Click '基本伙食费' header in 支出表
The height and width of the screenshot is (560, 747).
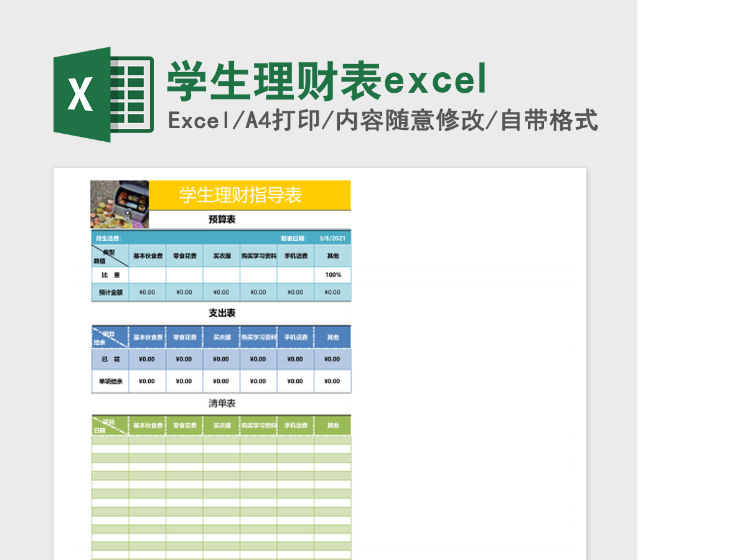[148, 337]
